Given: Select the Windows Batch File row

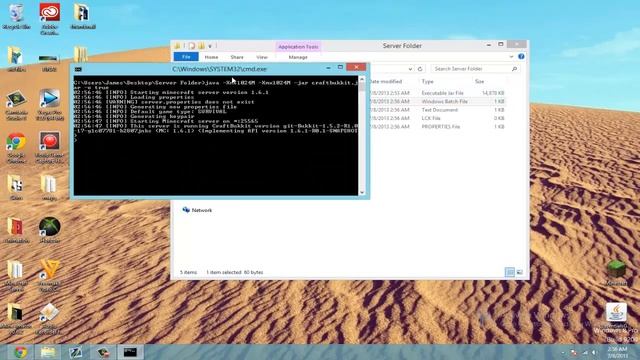Looking at the screenshot, I should 438,101.
